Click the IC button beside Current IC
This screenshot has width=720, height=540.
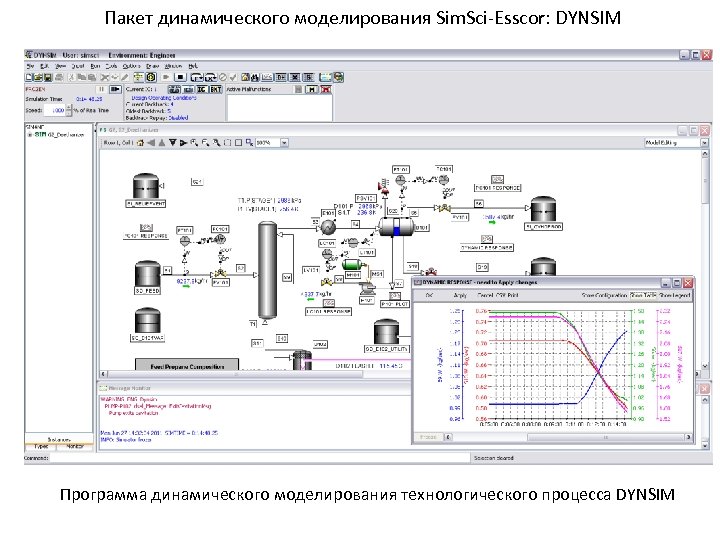[202, 90]
